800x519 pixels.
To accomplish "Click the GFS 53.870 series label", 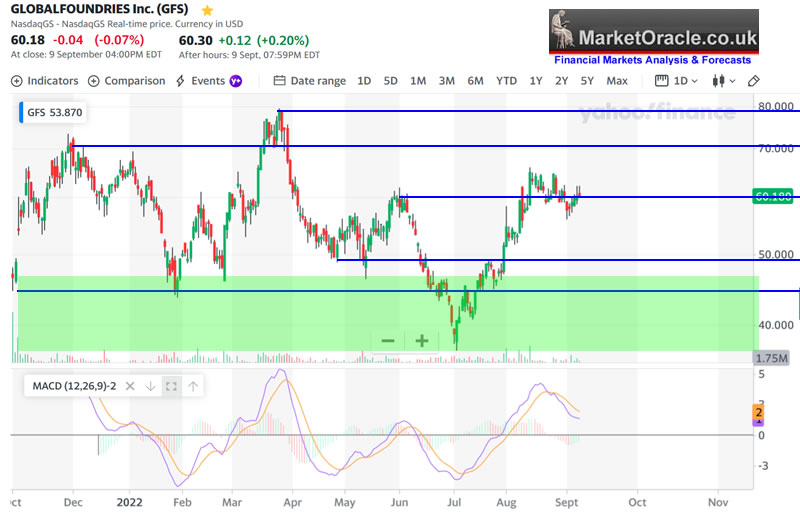I will tap(52, 112).
